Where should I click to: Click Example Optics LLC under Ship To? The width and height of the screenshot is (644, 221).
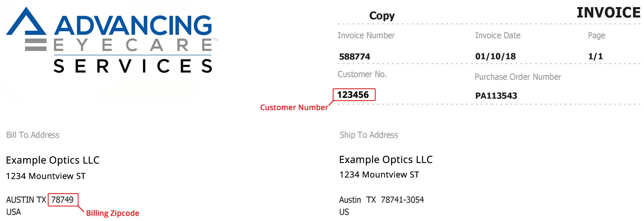coord(386,160)
